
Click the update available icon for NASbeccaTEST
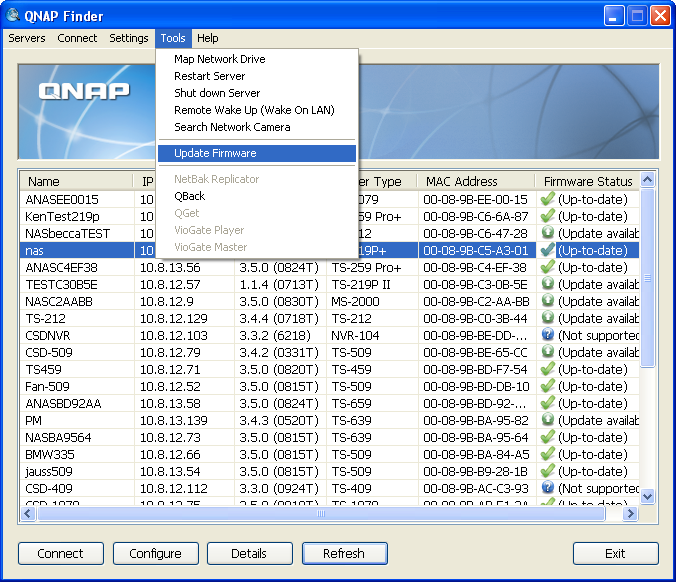(547, 232)
